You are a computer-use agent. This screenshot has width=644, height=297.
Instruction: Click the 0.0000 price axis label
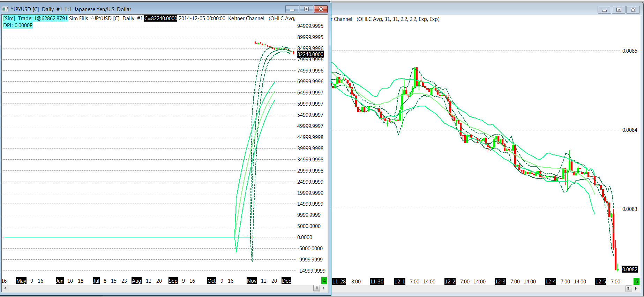pyautogui.click(x=305, y=237)
